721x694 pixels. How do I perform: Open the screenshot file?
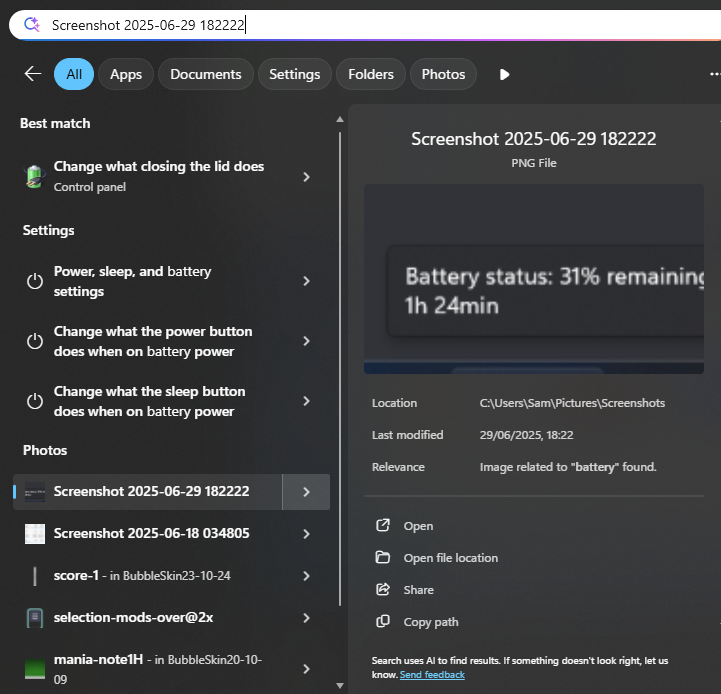tap(418, 526)
